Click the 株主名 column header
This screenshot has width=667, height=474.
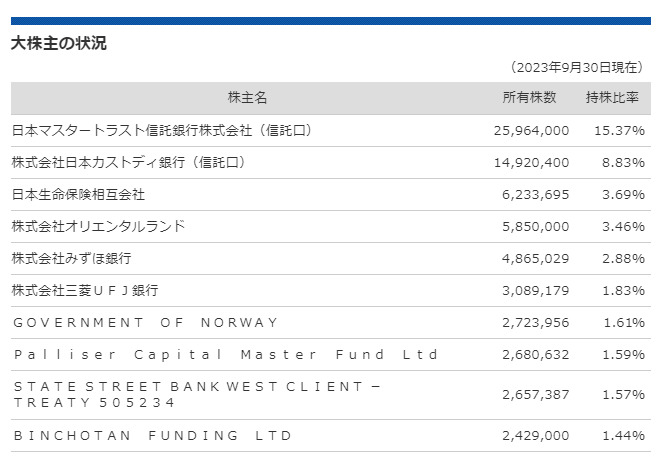point(247,98)
